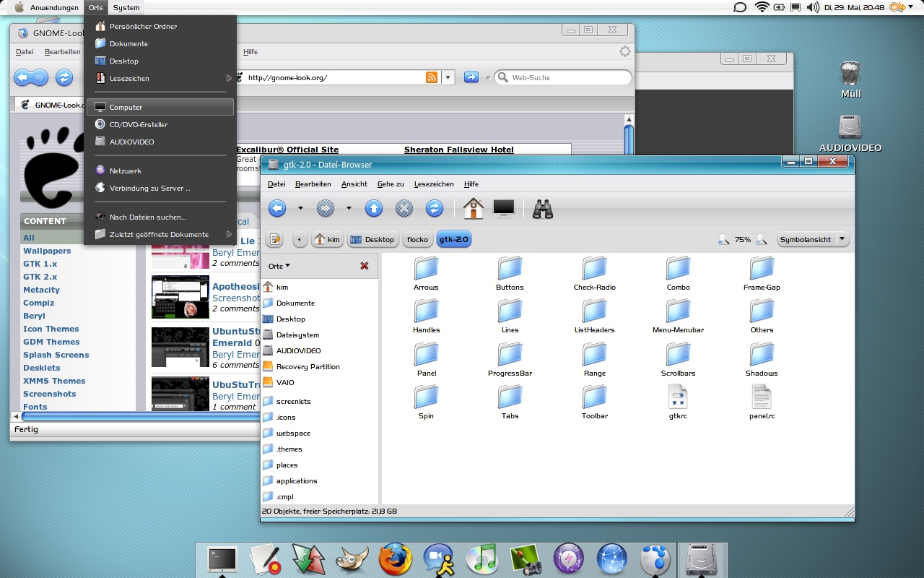Open the ProgressBar folder

(510, 360)
